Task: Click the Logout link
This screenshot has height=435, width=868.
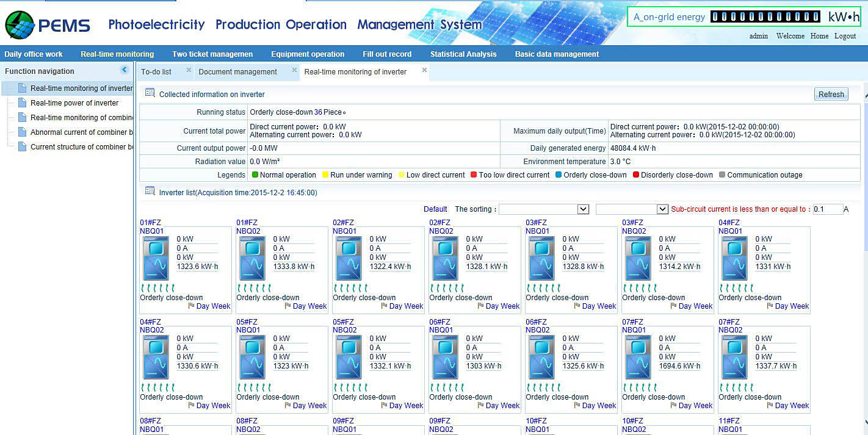Action: tap(845, 36)
